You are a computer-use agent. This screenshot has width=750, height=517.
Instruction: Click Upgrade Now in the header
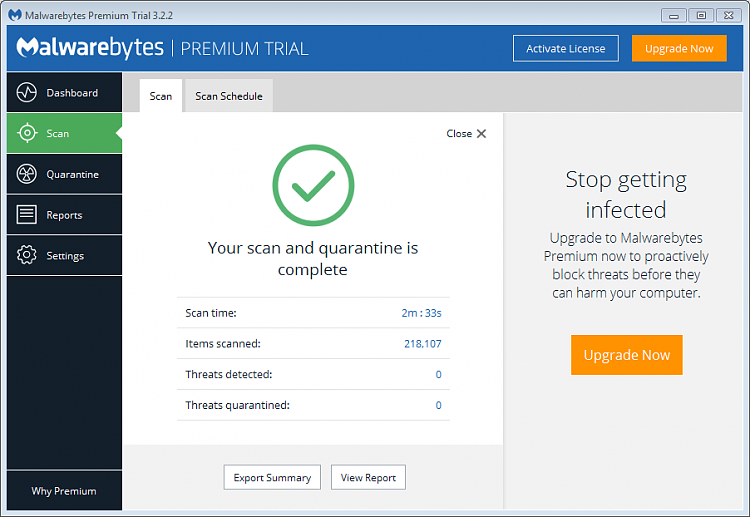click(679, 48)
